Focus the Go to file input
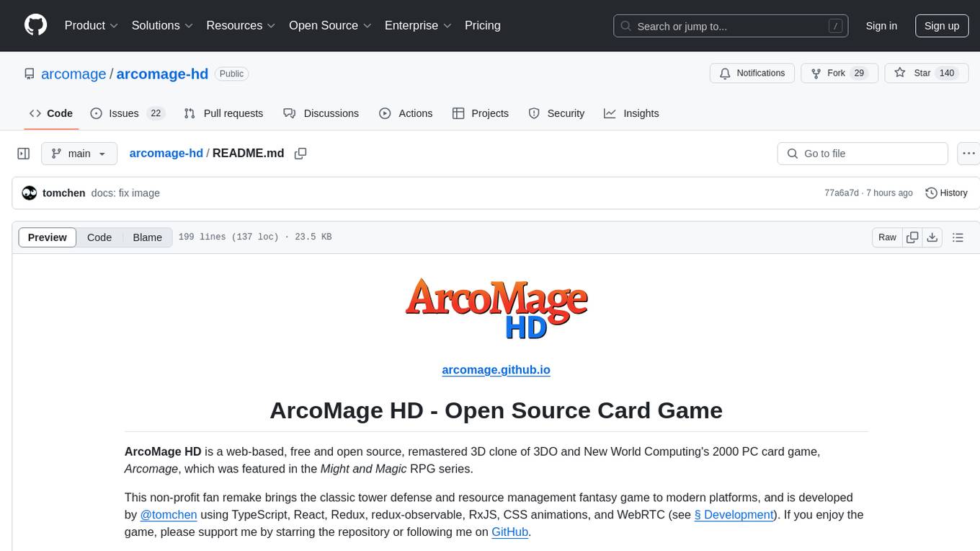Viewport: 980px width, 551px height. 863,154
